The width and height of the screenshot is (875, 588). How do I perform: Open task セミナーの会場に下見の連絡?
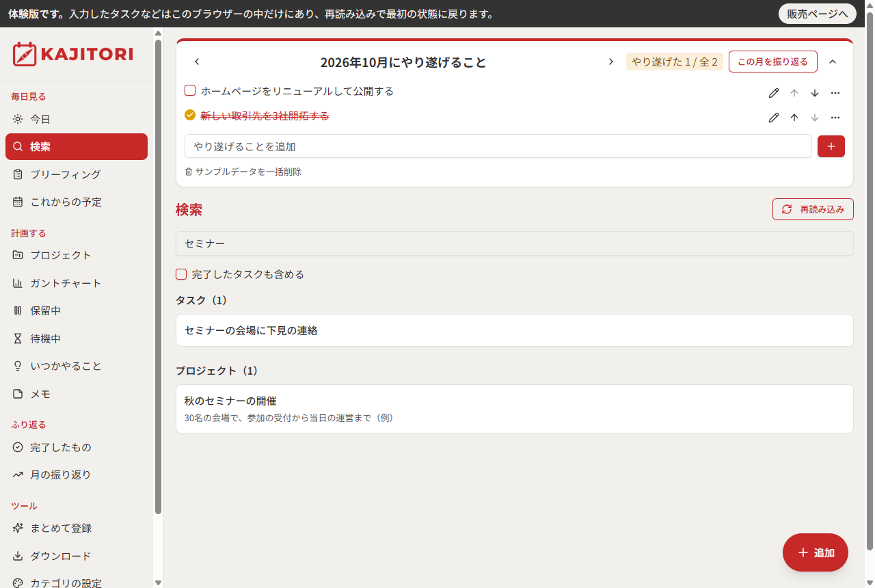tap(515, 330)
